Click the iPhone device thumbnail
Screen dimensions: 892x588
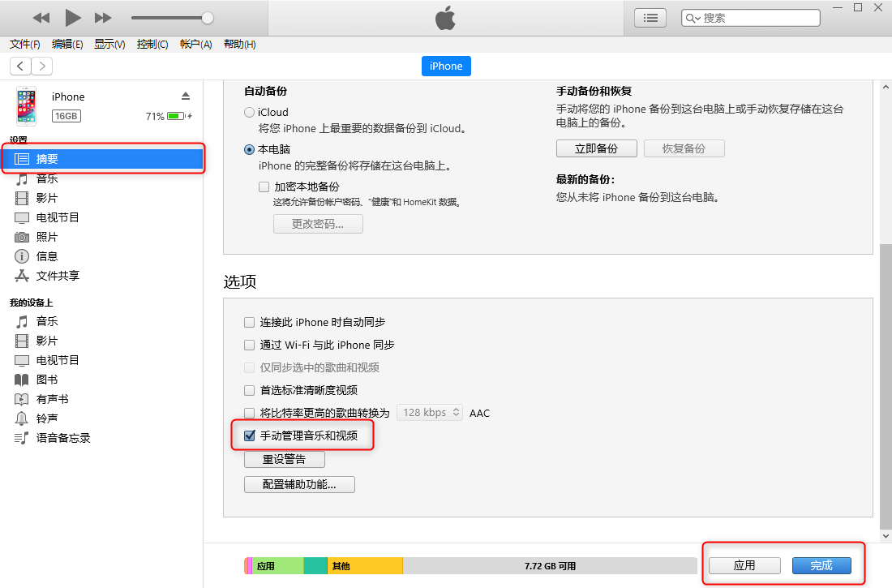point(26,106)
